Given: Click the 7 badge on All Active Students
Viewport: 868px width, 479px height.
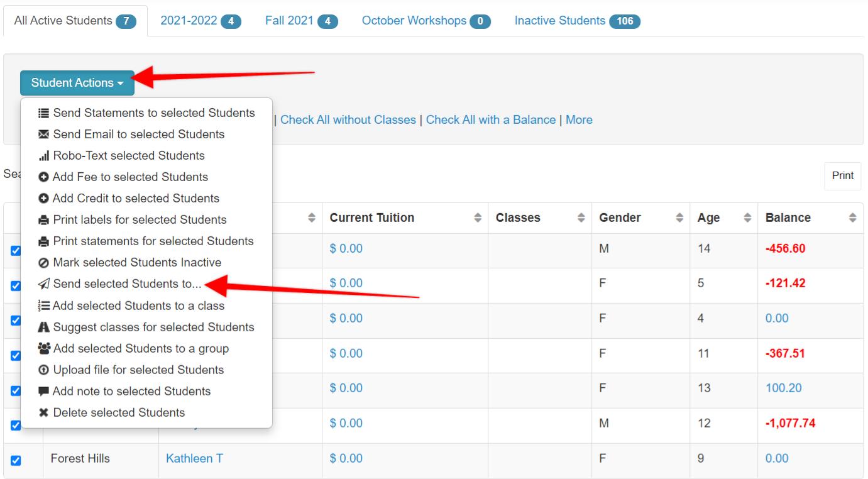Looking at the screenshot, I should [x=126, y=21].
